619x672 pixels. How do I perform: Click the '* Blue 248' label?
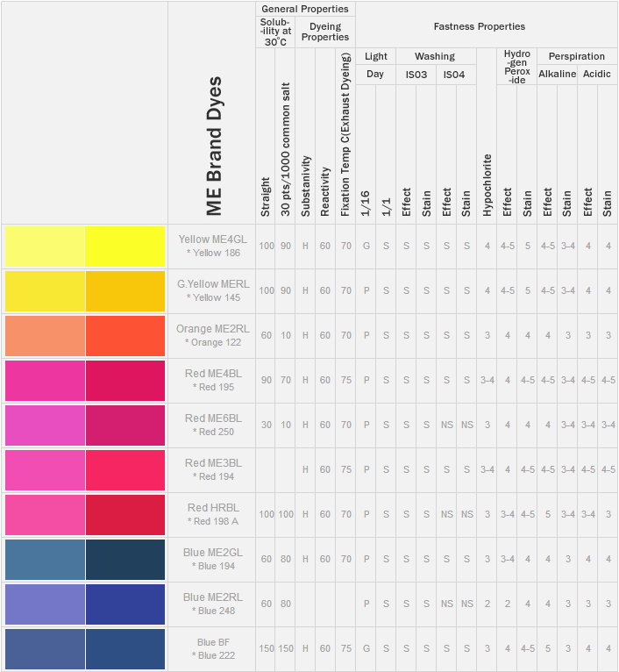click(x=213, y=611)
